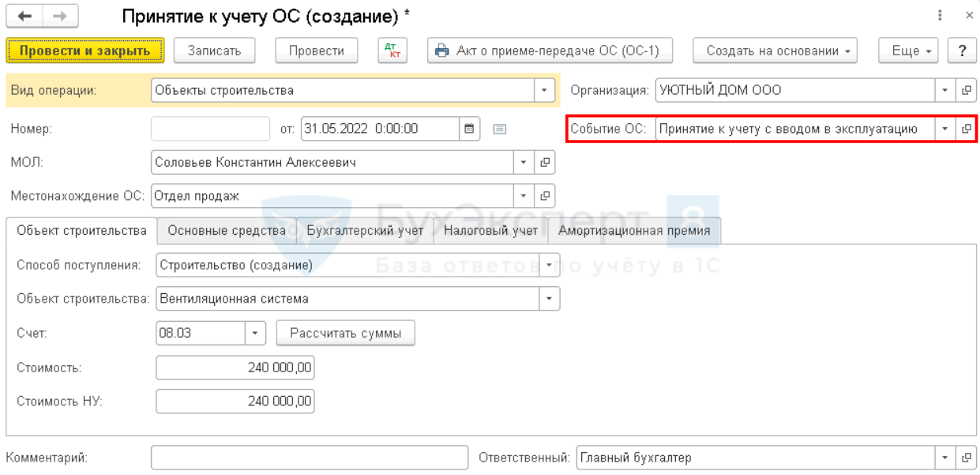Switch to Объект строительства tab
This screenshot has height=475, width=980.
click(81, 231)
